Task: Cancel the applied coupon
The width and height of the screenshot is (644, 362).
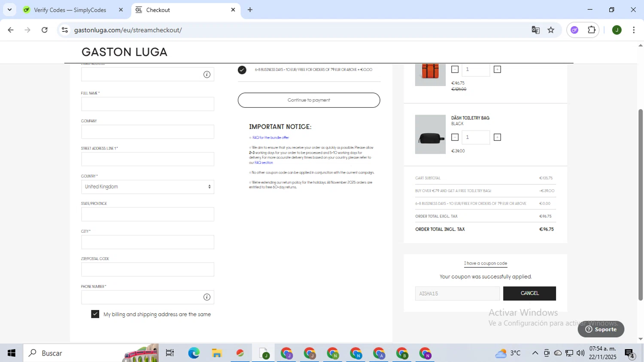Action: click(529, 293)
